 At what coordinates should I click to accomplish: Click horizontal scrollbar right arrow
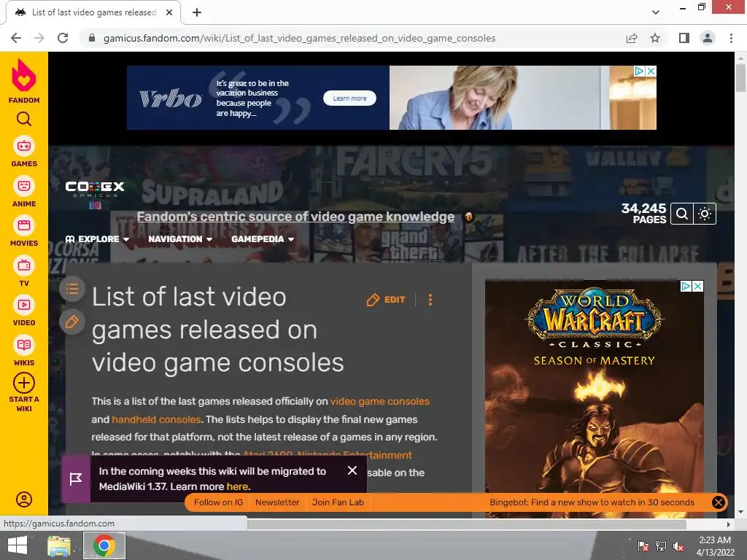tap(729, 524)
